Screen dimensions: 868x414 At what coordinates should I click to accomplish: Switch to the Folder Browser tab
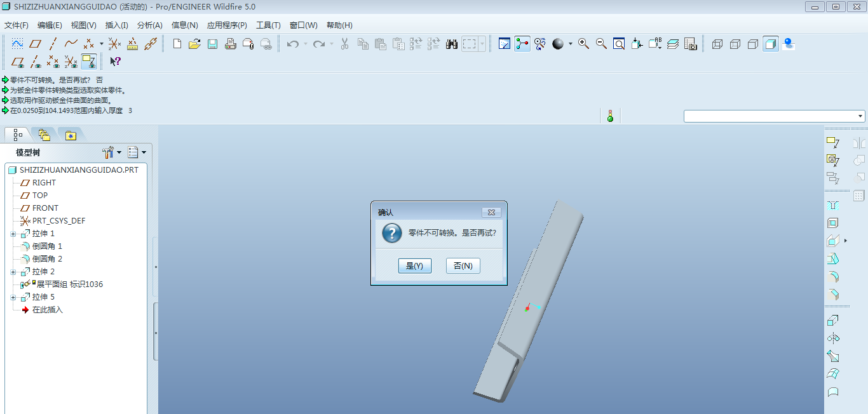[44, 135]
